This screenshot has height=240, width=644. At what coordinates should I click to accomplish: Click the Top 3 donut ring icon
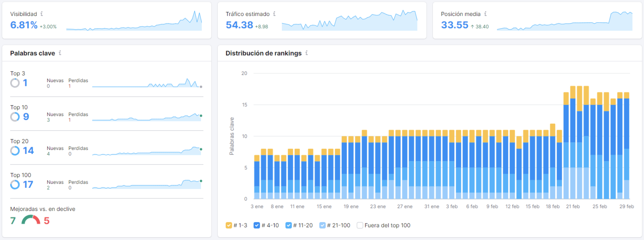tap(15, 83)
